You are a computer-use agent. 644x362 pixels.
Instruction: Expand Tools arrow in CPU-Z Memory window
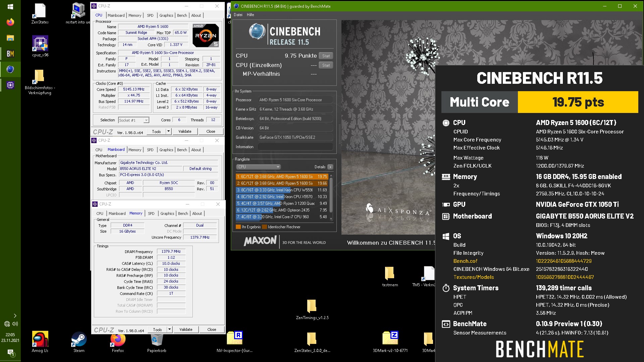click(x=170, y=329)
